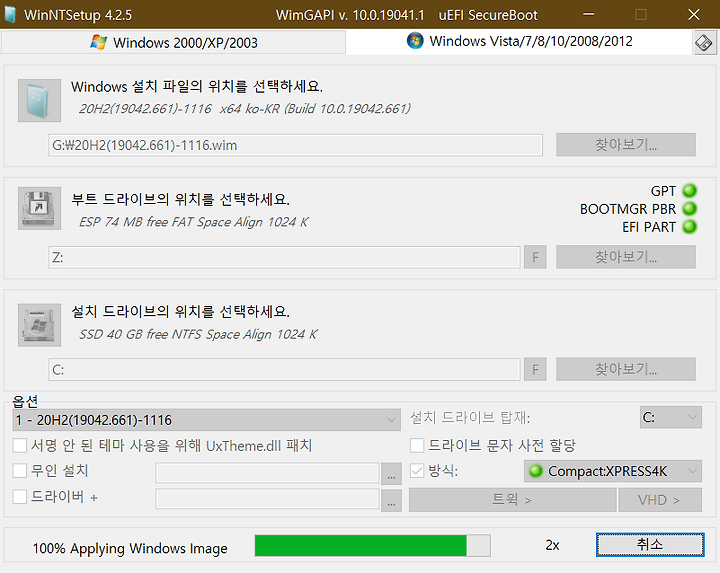Click the BOOTMGR PBR green status light
The width and height of the screenshot is (720, 573).
tap(690, 208)
